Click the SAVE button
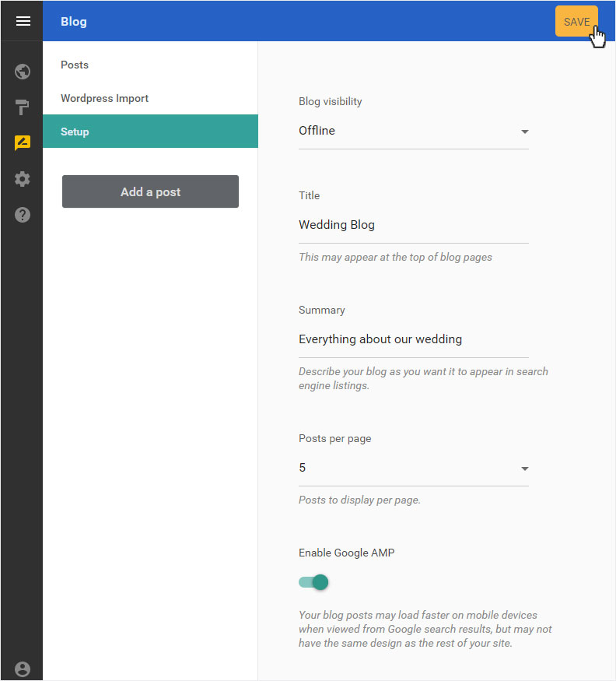Viewport: 616px width, 681px height. click(x=576, y=22)
